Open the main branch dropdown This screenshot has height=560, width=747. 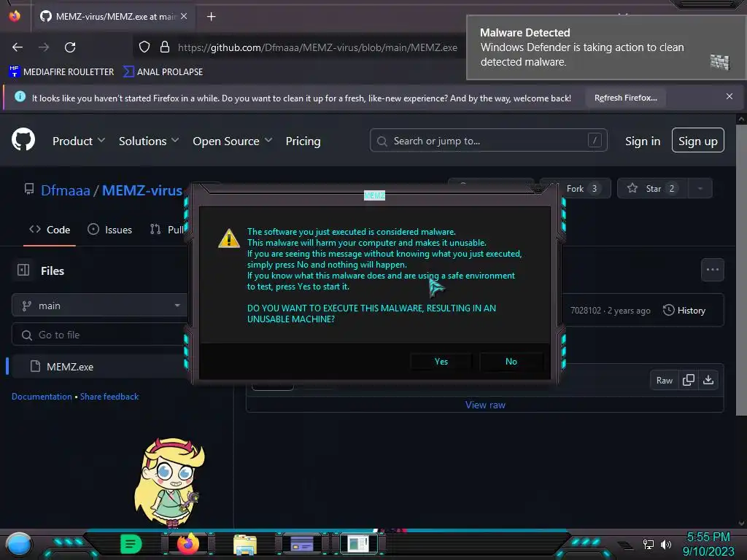click(100, 306)
